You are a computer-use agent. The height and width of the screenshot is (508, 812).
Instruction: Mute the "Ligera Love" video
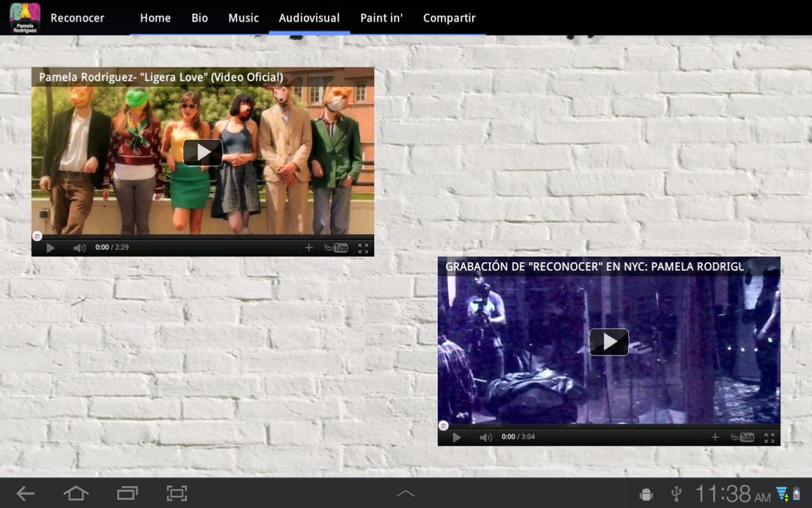(79, 248)
